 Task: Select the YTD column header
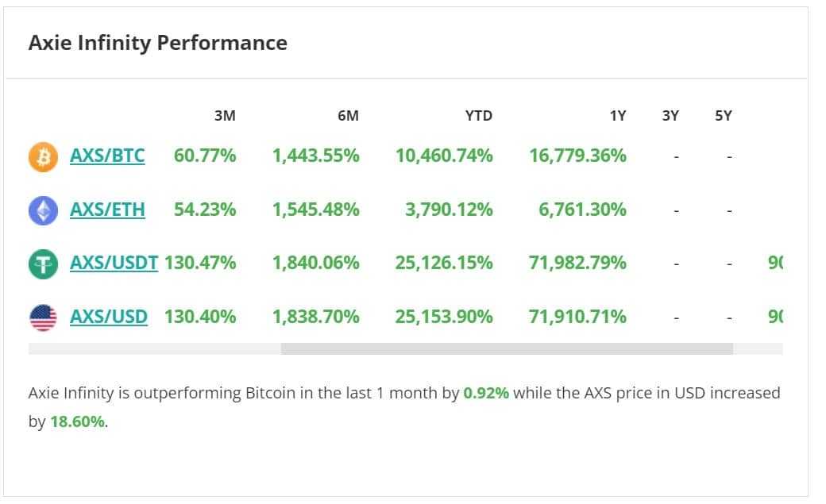click(478, 116)
